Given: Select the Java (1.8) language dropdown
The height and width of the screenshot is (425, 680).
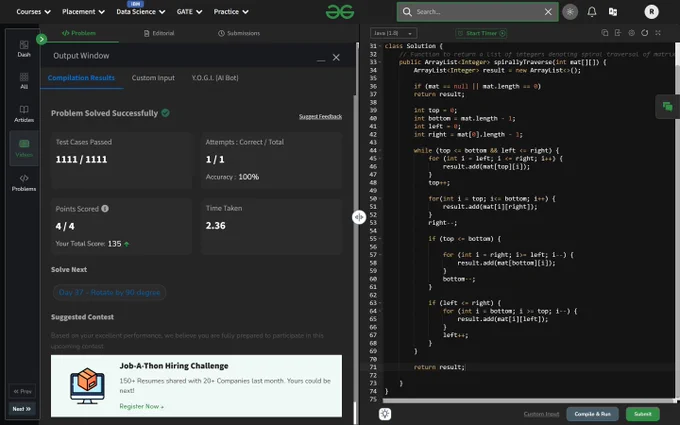Looking at the screenshot, I should click(393, 33).
